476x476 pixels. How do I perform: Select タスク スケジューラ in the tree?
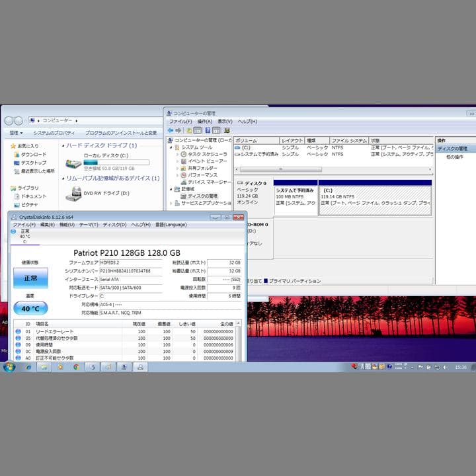click(x=208, y=154)
